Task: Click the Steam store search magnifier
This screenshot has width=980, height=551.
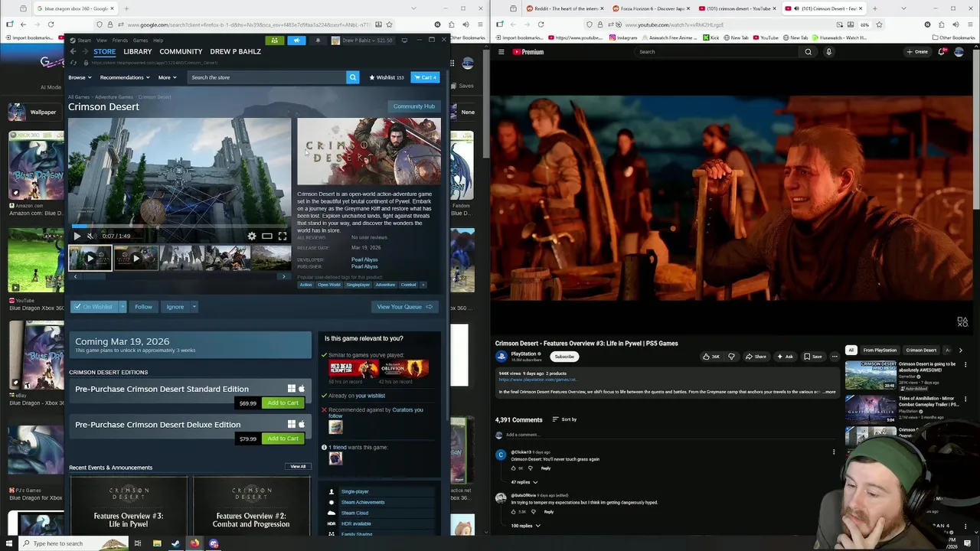Action: pyautogui.click(x=353, y=77)
